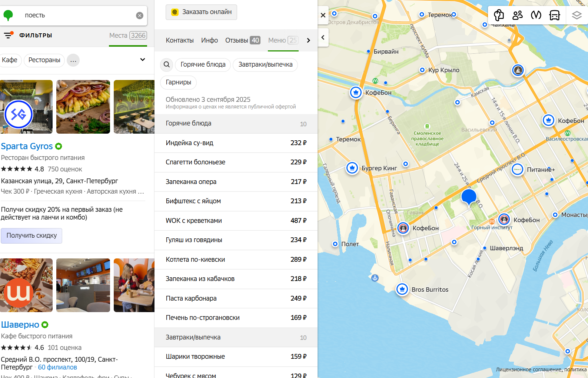Switch to Инфо tab

[209, 40]
